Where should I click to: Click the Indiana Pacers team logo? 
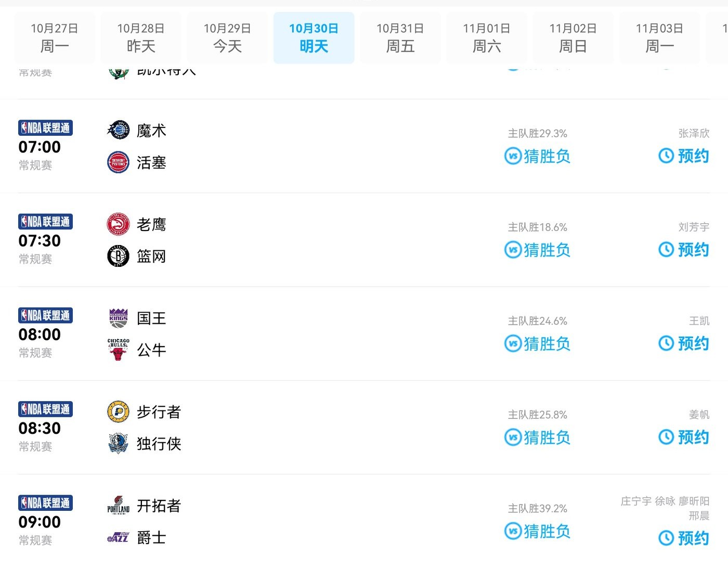tap(118, 412)
